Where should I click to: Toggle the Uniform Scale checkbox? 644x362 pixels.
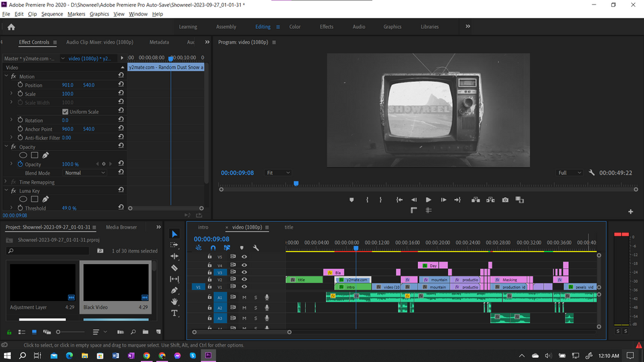click(x=65, y=112)
